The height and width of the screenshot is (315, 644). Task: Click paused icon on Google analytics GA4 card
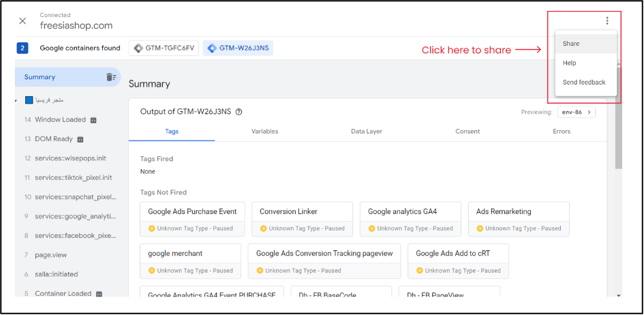(371, 228)
